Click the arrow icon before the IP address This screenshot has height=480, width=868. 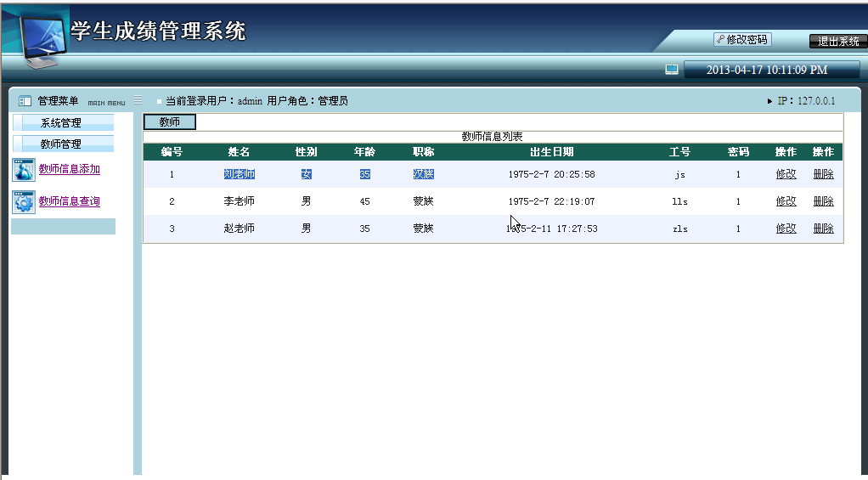769,101
